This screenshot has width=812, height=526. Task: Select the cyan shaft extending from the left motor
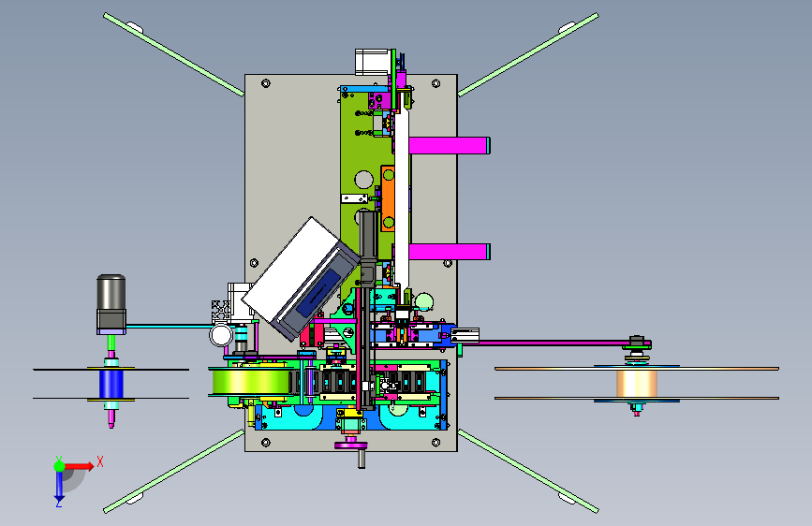pos(169,326)
